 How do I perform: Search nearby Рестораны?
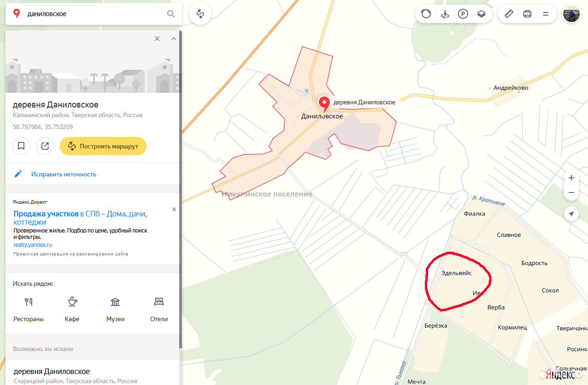[28, 309]
